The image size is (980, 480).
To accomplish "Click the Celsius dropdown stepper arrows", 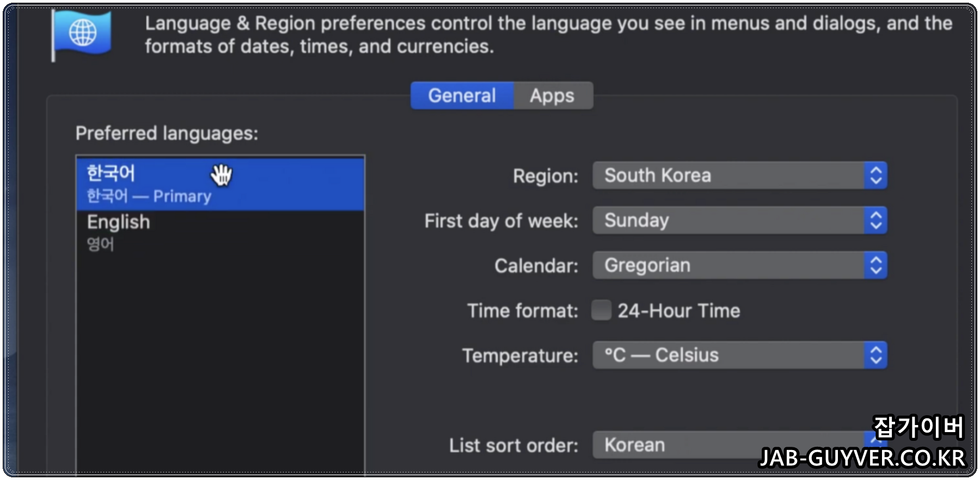I will (876, 355).
